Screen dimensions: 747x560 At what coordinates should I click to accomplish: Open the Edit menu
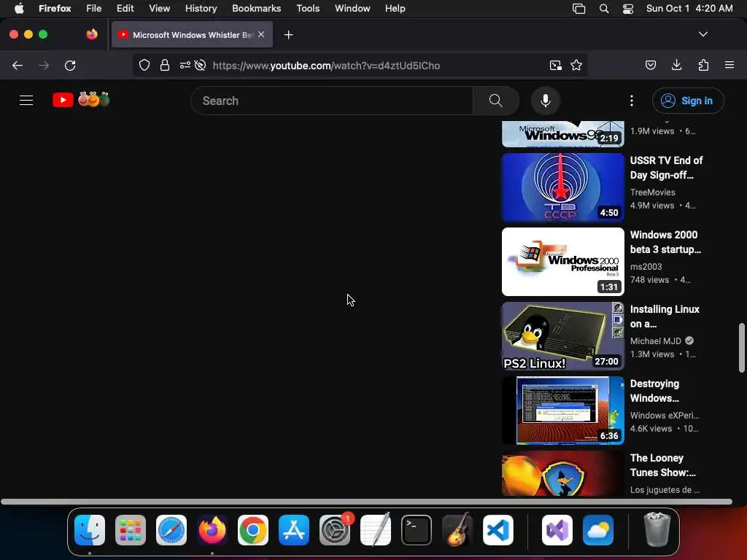tap(125, 8)
